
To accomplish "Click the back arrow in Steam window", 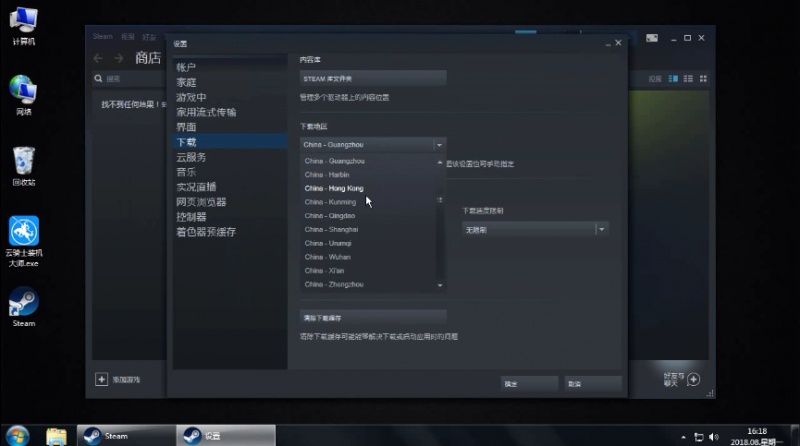I will click(98, 58).
